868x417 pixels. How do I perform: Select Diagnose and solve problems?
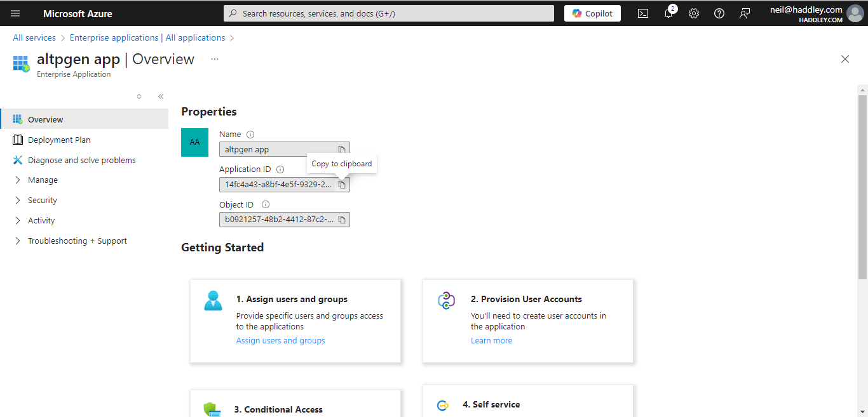(81, 160)
